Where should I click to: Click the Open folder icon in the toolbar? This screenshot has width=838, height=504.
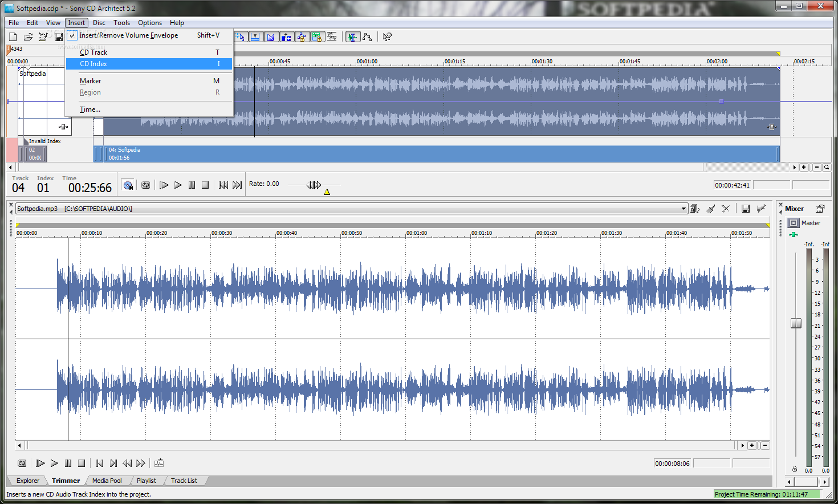click(x=28, y=37)
